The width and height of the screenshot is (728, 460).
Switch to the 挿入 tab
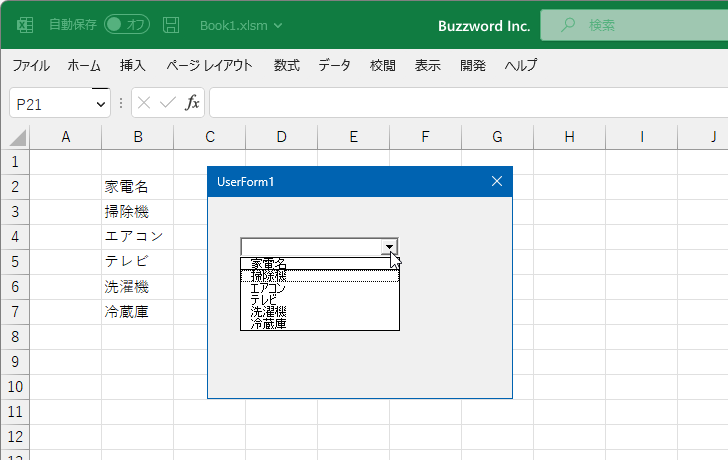coord(133,65)
